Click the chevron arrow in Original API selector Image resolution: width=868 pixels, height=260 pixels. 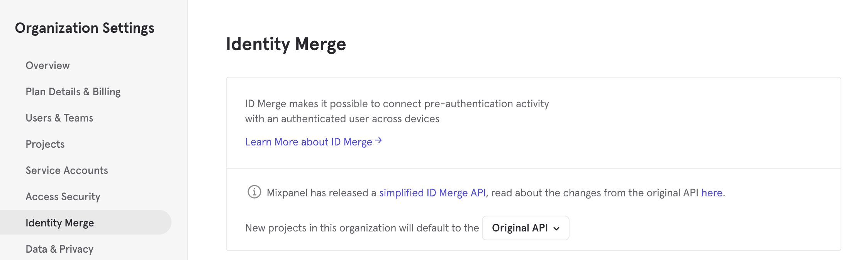tap(556, 228)
